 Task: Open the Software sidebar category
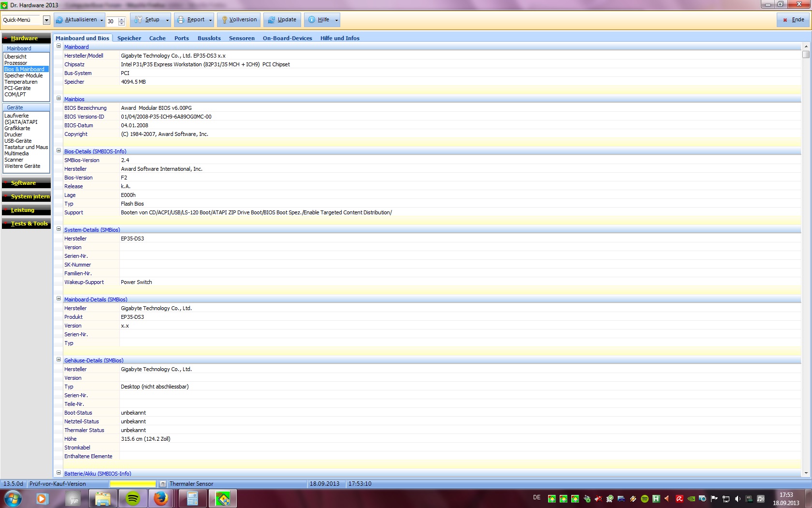pyautogui.click(x=26, y=183)
